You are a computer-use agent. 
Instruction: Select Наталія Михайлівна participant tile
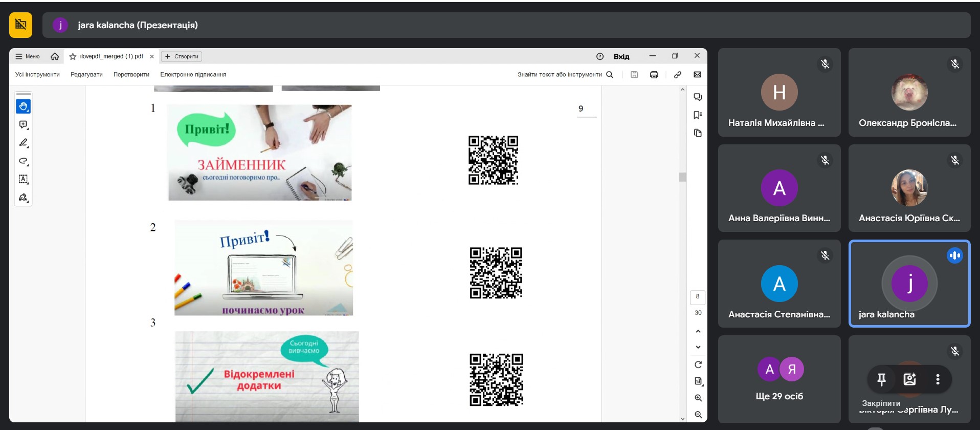tap(779, 92)
